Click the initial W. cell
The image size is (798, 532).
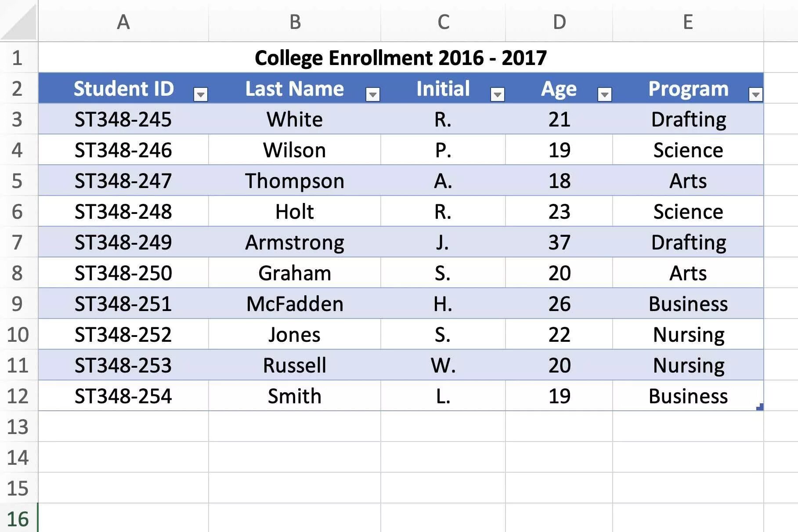[443, 365]
